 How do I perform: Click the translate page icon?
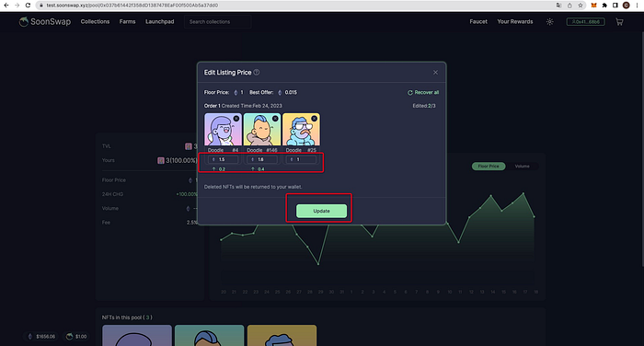point(558,6)
